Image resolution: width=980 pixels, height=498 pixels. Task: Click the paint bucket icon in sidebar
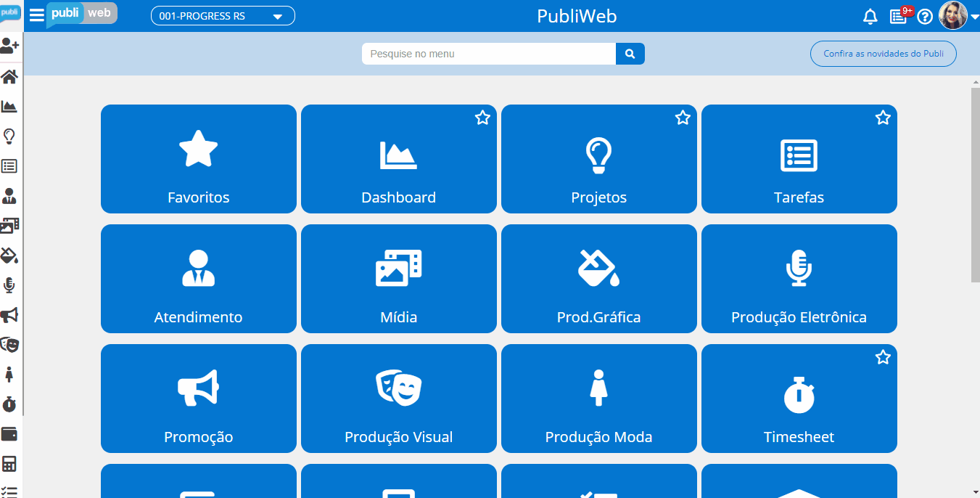coord(9,256)
